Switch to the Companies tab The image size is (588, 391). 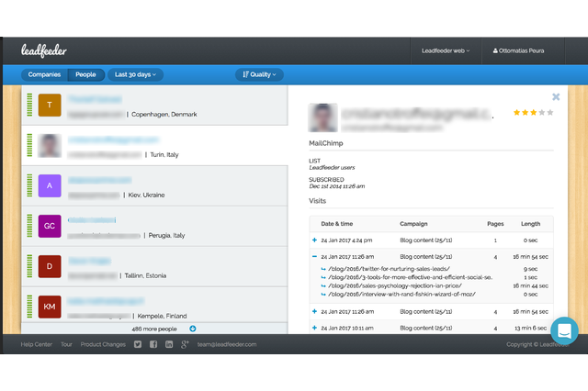(x=44, y=74)
